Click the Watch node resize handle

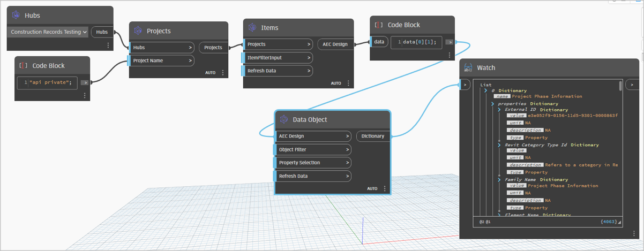click(620, 222)
